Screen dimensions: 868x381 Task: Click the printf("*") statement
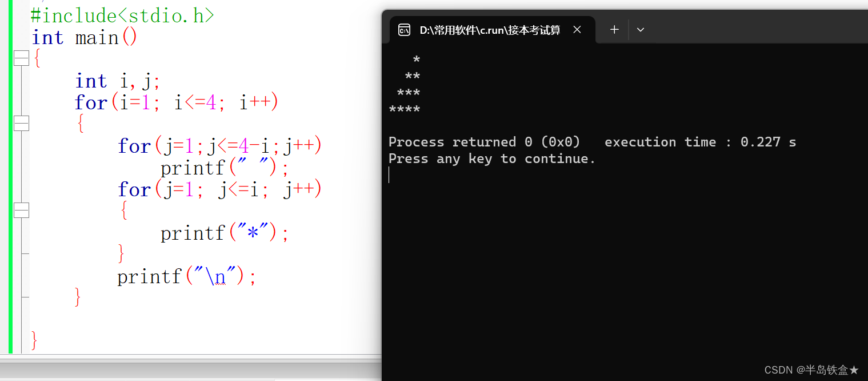(x=225, y=233)
